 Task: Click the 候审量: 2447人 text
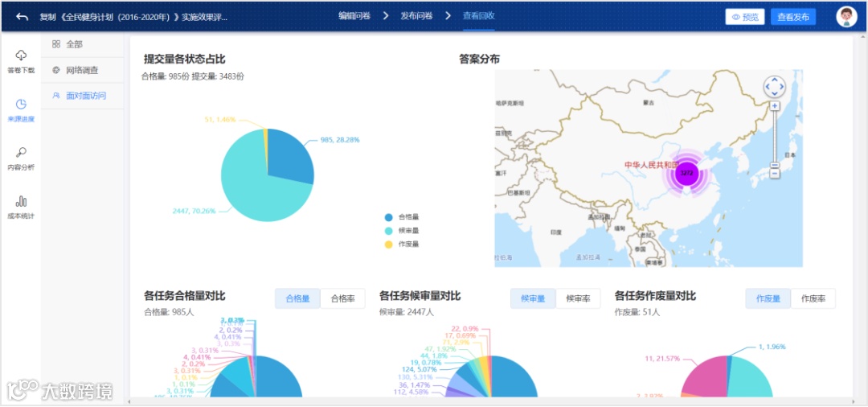[x=407, y=312]
